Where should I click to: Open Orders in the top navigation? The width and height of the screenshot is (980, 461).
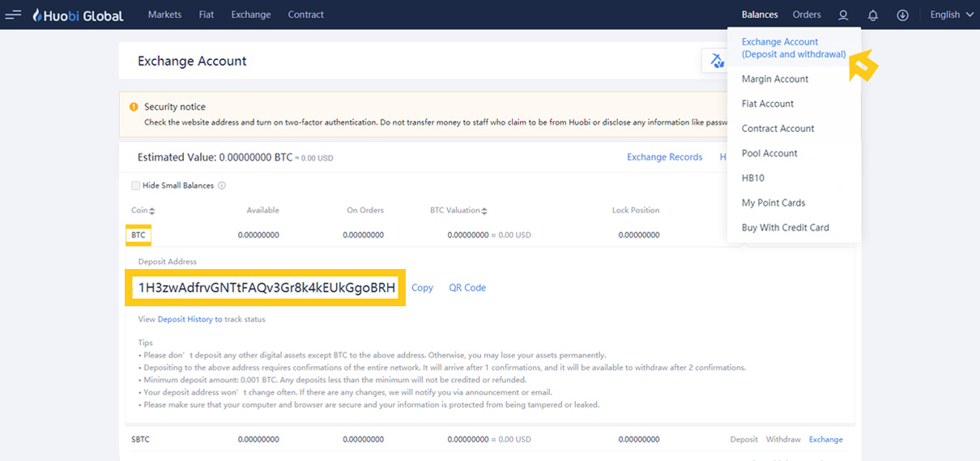(x=807, y=15)
